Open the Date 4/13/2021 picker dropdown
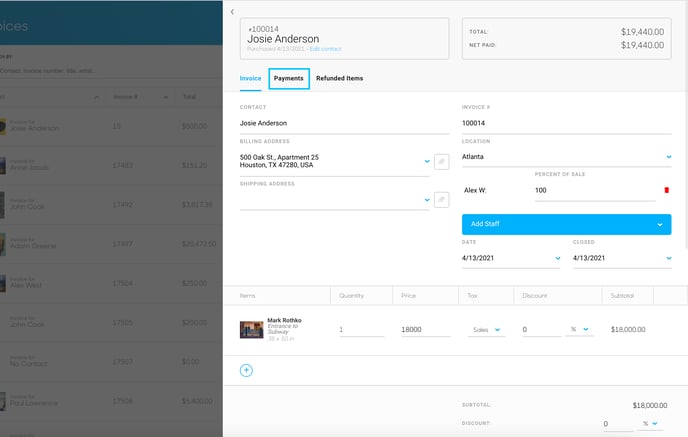Image resolution: width=688 pixels, height=437 pixels. 558,258
